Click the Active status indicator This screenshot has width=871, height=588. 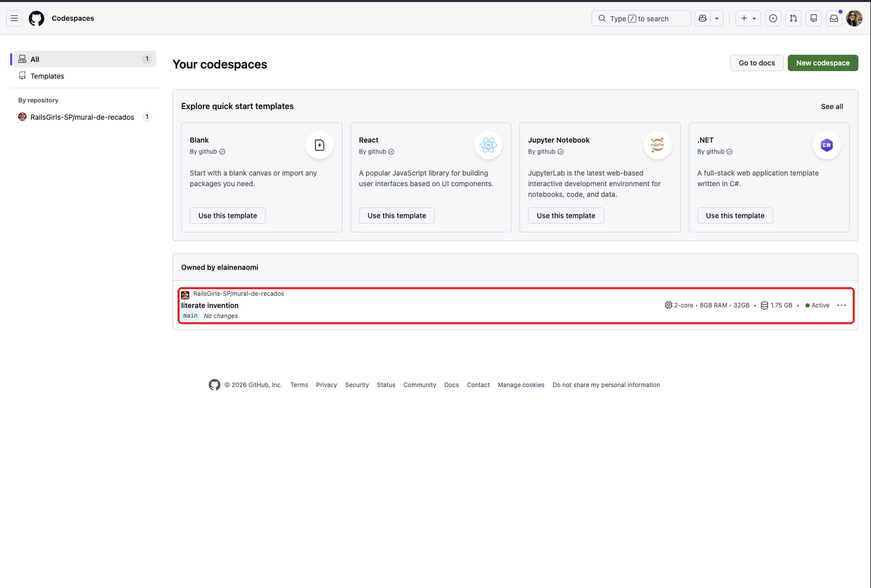pyautogui.click(x=818, y=305)
